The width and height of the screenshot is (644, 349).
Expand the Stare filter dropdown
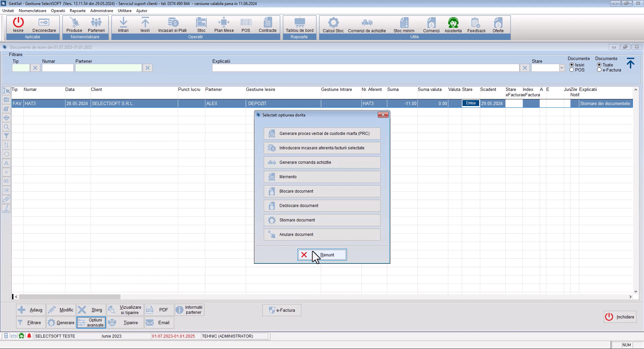pos(561,68)
